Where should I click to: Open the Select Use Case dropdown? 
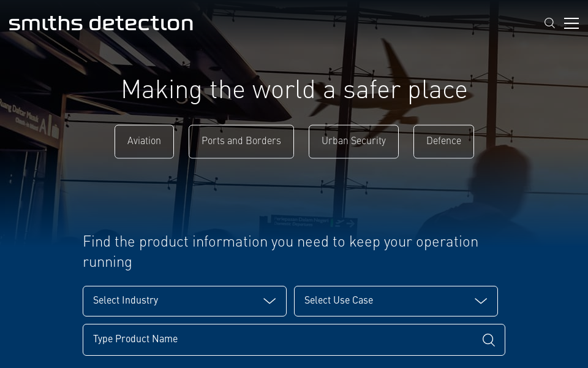coord(396,301)
